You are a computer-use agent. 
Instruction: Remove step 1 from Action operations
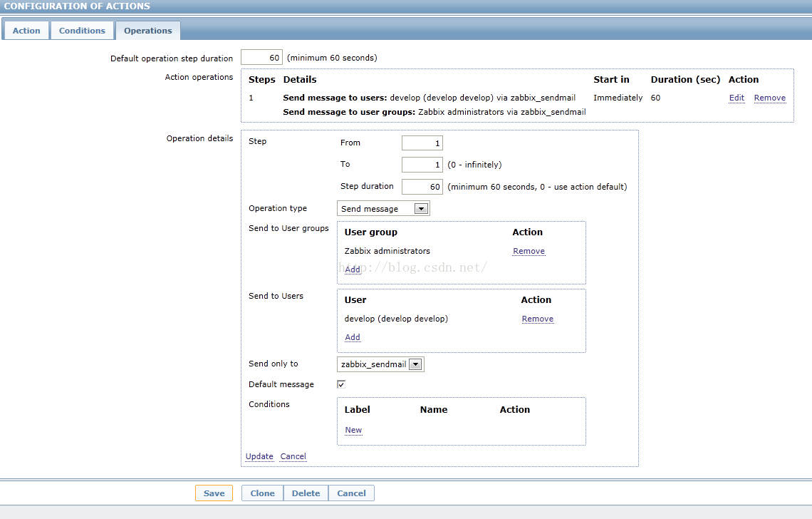[x=769, y=98]
